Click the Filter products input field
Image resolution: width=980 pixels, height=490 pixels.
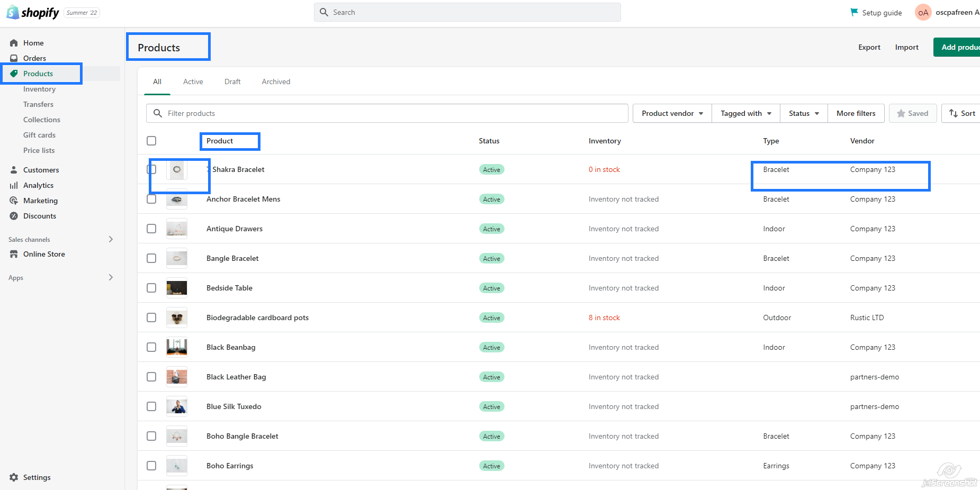pyautogui.click(x=392, y=113)
